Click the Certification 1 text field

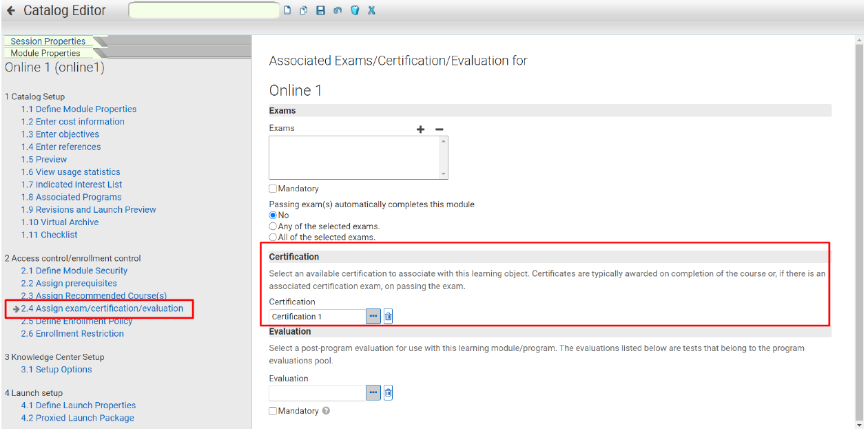pos(317,317)
